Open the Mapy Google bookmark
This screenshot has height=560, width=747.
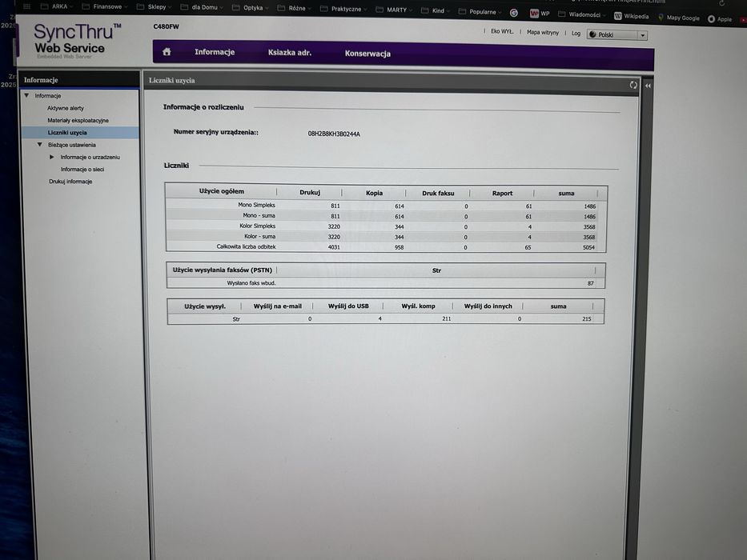[x=678, y=18]
